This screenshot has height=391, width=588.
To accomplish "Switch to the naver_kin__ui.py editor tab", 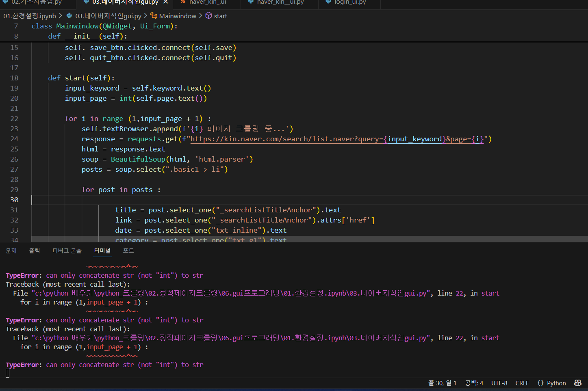I will coord(280,2).
